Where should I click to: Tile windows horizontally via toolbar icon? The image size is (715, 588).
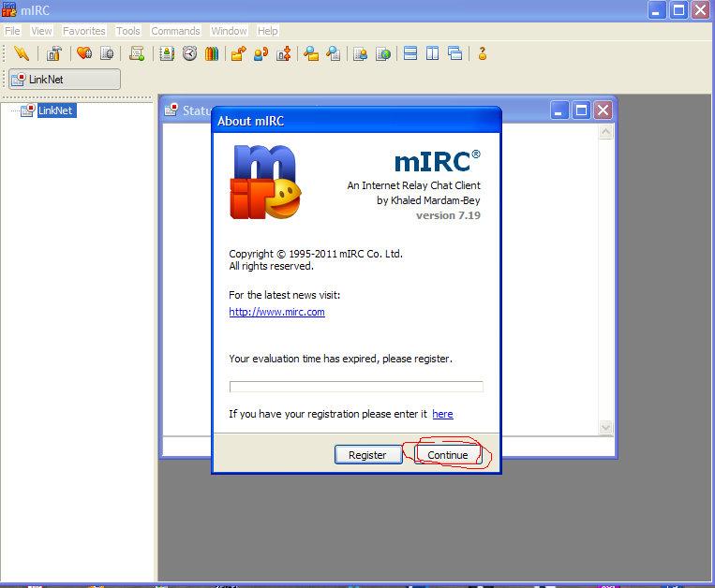(x=410, y=53)
